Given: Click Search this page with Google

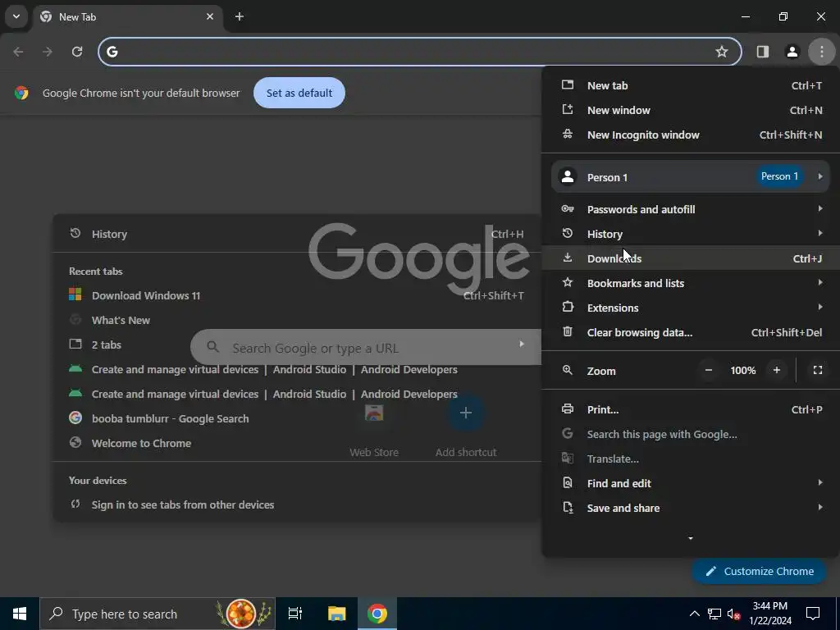Looking at the screenshot, I should [x=691, y=435].
